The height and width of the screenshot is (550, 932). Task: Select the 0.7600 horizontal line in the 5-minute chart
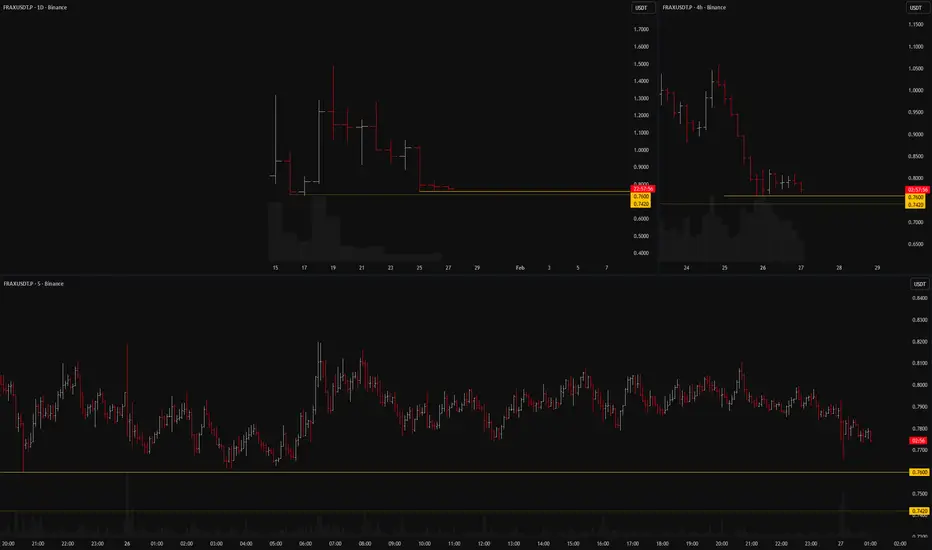click(455, 472)
